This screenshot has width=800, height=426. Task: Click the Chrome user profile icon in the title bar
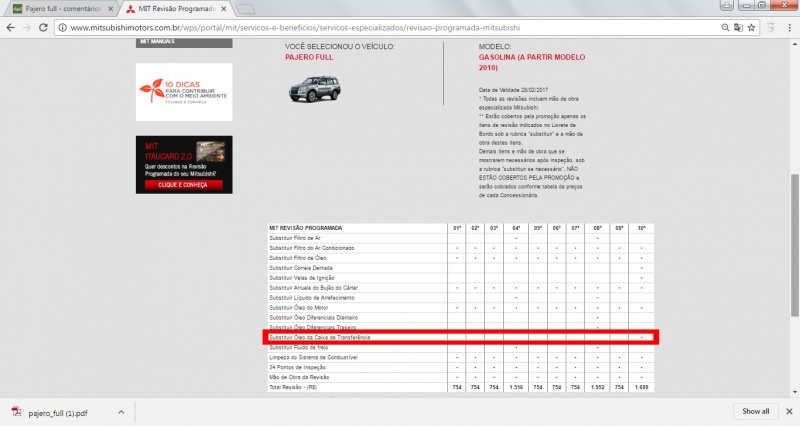(727, 5)
